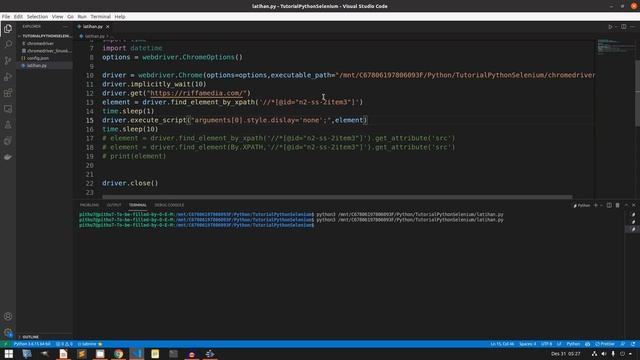This screenshot has height=360, width=640.
Task: Select the second terminal in the side list
Action: point(633,222)
